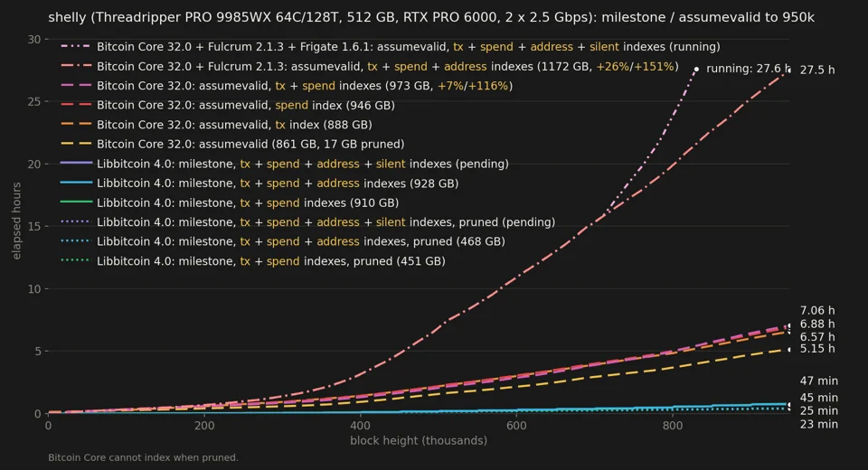Select the legend entry for Fulcrum 2.1.3 + Frigate 1.6.1
868x470 pixels.
click(x=391, y=47)
